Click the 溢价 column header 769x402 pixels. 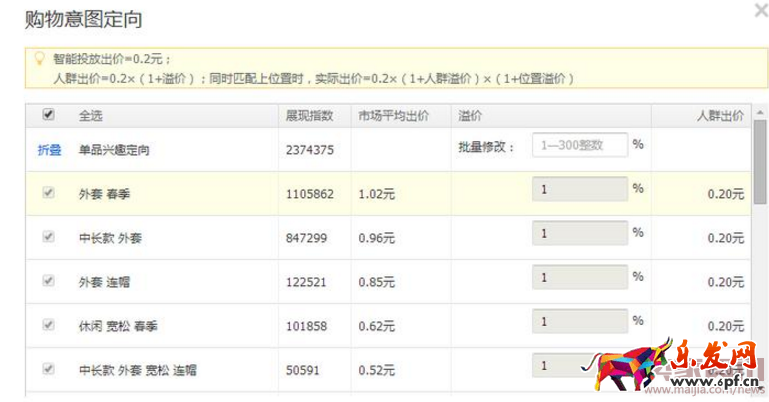(x=470, y=116)
